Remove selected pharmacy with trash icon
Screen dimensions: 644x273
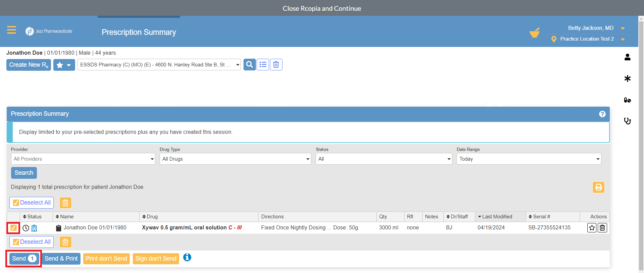tap(276, 64)
